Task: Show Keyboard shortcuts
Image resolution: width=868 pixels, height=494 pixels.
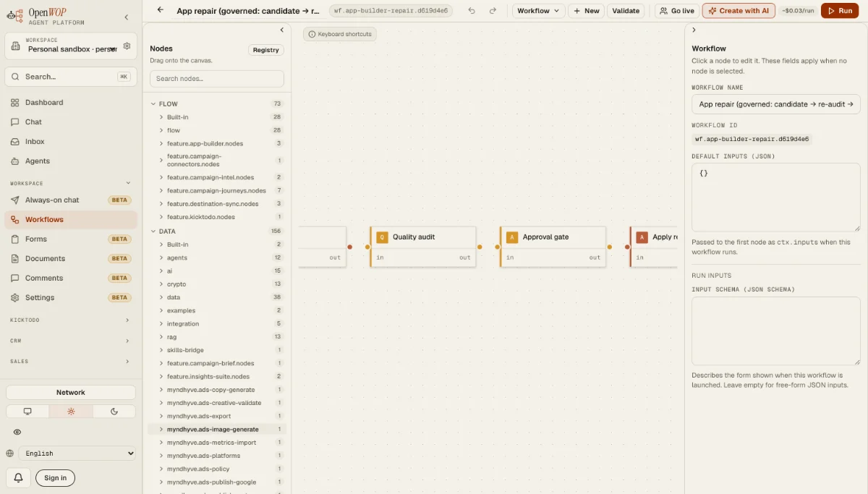Action: 339,34
